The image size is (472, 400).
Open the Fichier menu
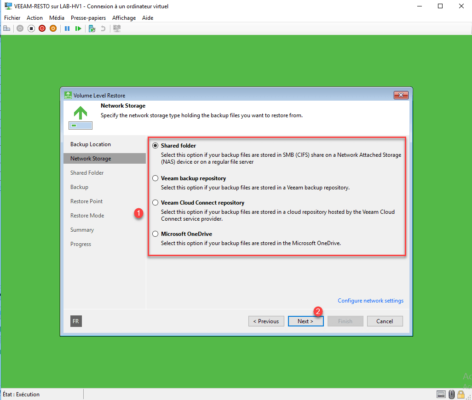pyautogui.click(x=12, y=18)
